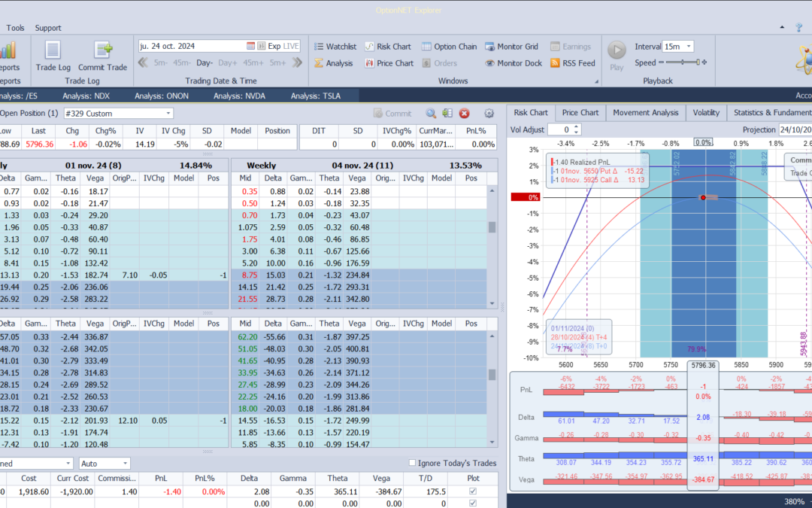This screenshot has width=812, height=508.
Task: Jump to next trading period double arrow
Action: coord(297,62)
